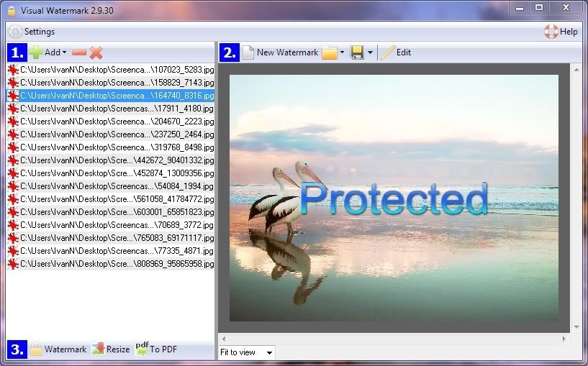Open the Settings menu

(40, 32)
